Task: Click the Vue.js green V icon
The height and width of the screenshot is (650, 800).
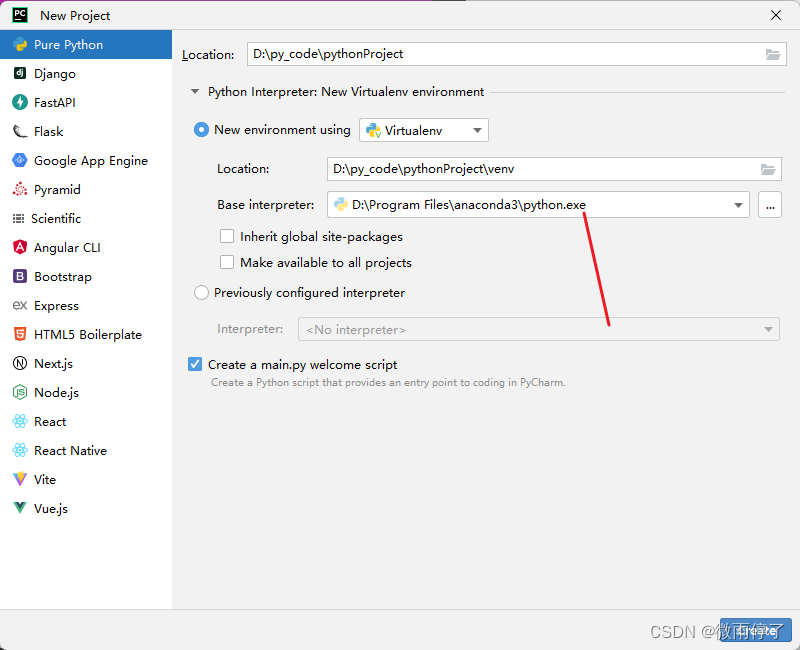Action: coord(20,508)
